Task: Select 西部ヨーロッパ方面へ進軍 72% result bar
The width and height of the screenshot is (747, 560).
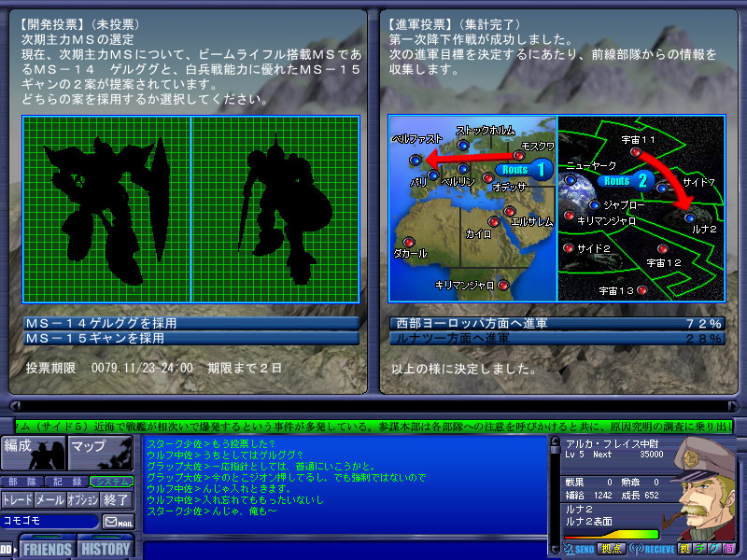Action: (x=557, y=323)
